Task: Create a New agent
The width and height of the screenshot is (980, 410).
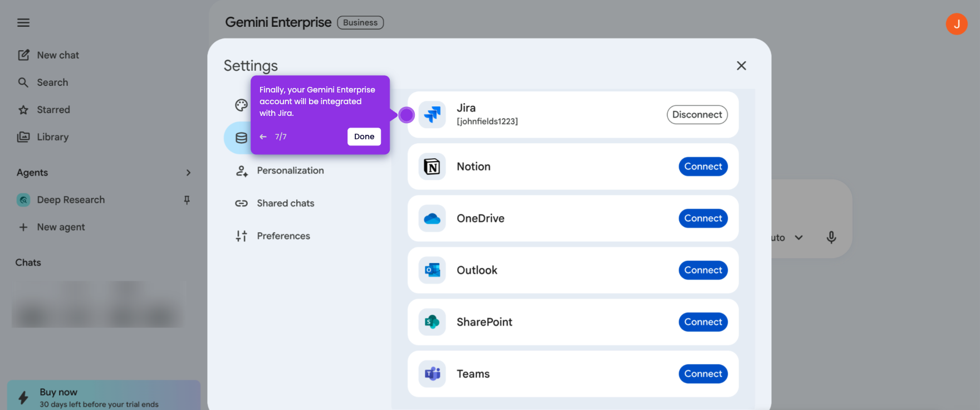Action: 61,227
